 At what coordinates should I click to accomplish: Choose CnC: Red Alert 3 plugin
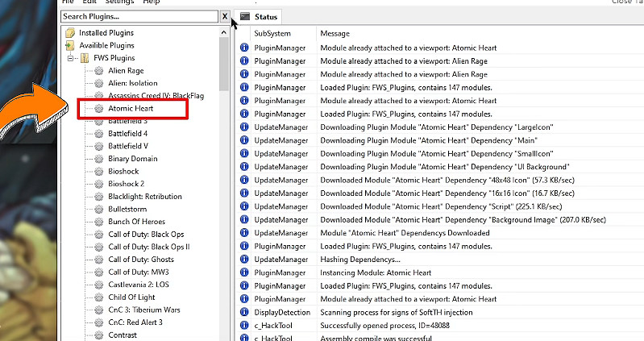click(135, 322)
